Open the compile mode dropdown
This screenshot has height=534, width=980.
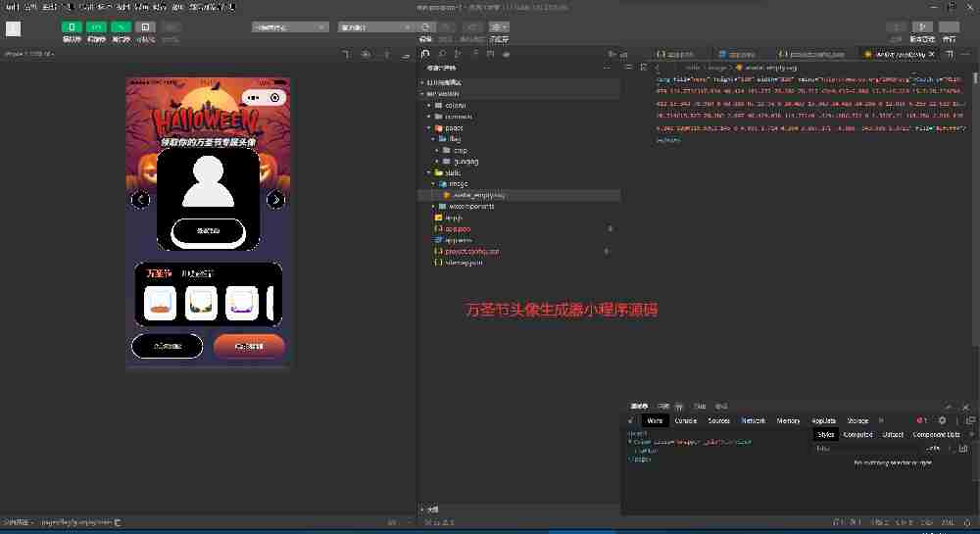[376, 26]
